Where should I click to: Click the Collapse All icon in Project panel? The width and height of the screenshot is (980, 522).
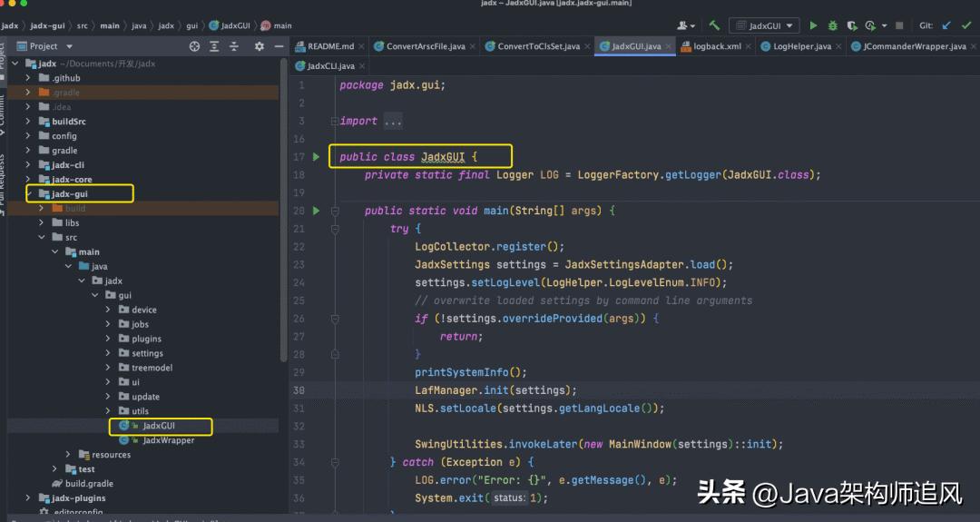click(x=234, y=46)
